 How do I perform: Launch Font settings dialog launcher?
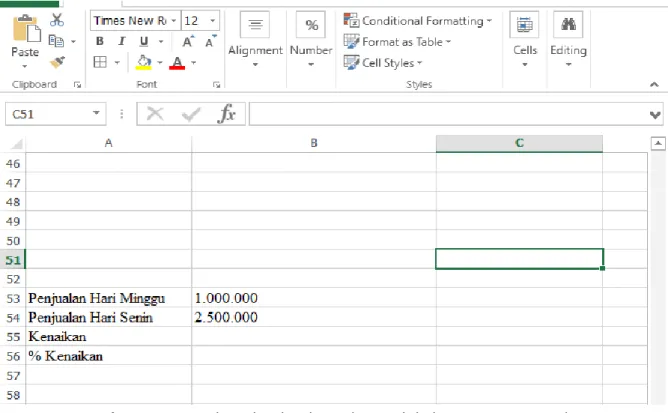pos(216,85)
